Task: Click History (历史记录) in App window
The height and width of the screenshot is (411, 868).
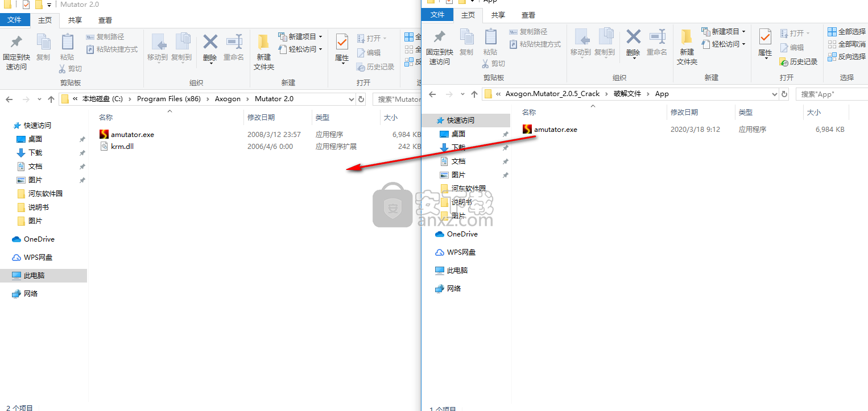Action: pyautogui.click(x=799, y=61)
